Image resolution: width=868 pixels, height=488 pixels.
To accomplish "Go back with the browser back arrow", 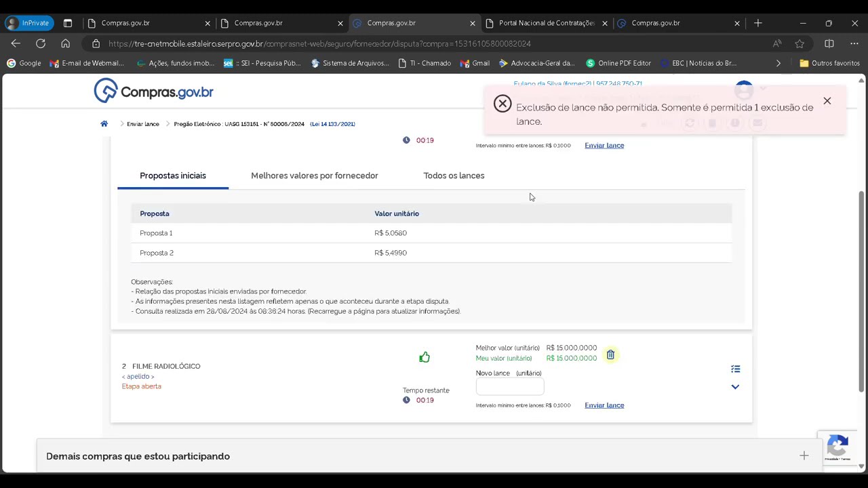I will coord(16,43).
